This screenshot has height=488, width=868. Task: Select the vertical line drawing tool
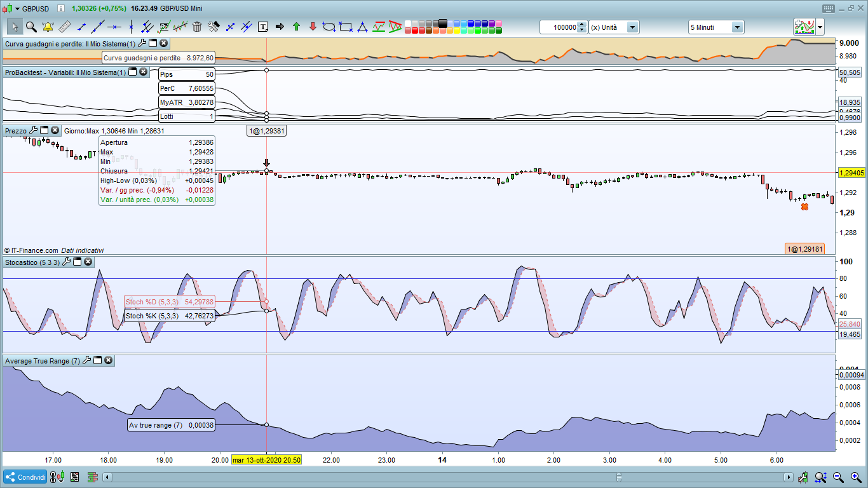tap(131, 27)
